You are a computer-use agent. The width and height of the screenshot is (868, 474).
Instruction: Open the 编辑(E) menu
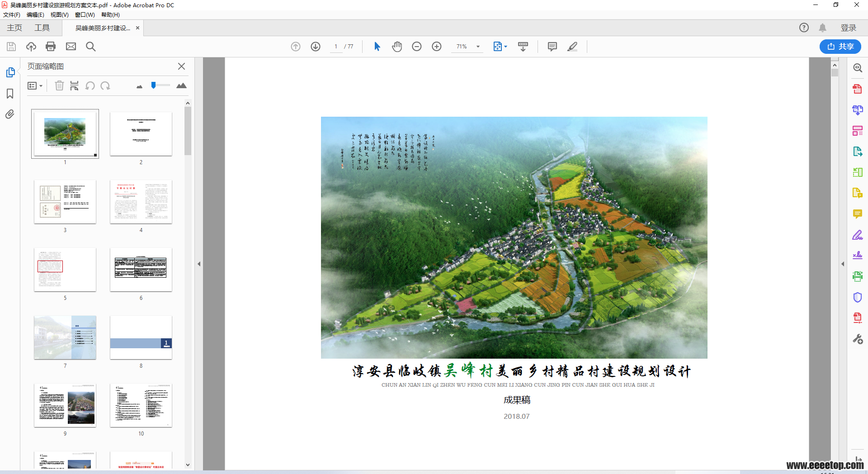(x=36, y=15)
